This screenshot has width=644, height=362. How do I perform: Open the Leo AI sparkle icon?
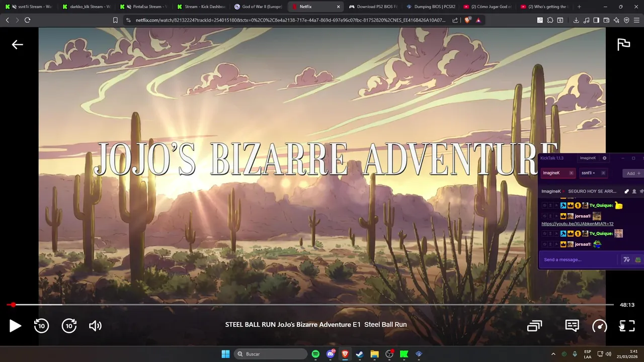click(616, 20)
